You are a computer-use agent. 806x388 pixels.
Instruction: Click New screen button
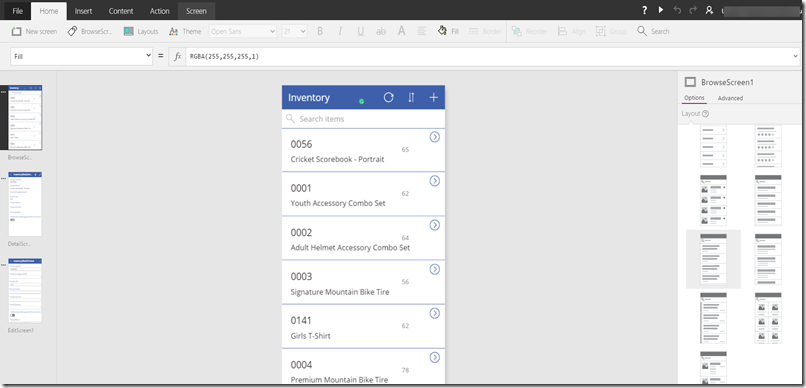tap(34, 31)
